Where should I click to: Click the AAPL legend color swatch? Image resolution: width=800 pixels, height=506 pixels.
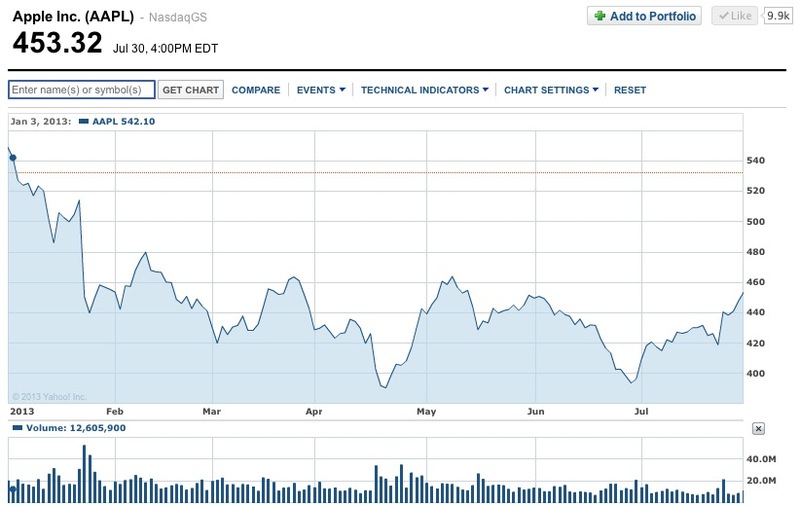coord(84,121)
